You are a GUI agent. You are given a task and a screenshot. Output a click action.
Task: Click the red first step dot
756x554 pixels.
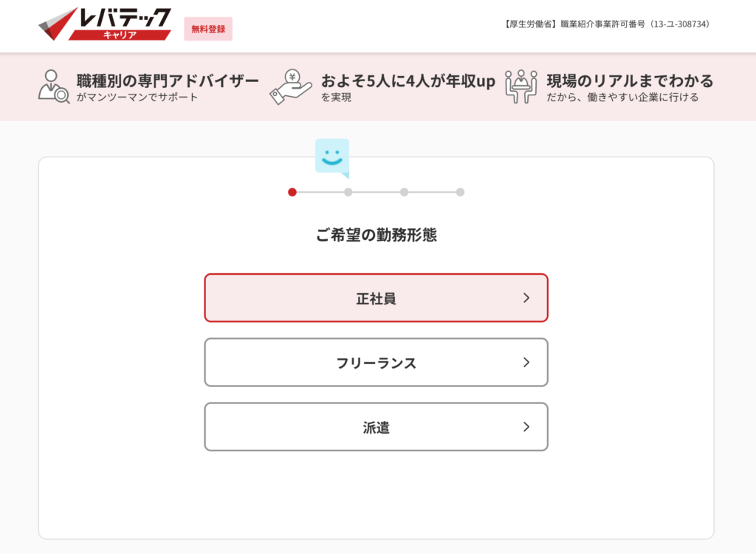[292, 192]
